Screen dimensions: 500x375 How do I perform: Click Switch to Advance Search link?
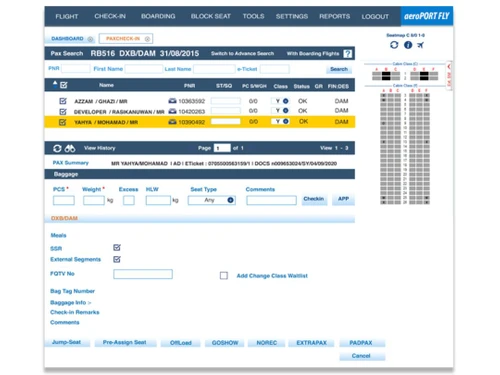click(x=242, y=53)
